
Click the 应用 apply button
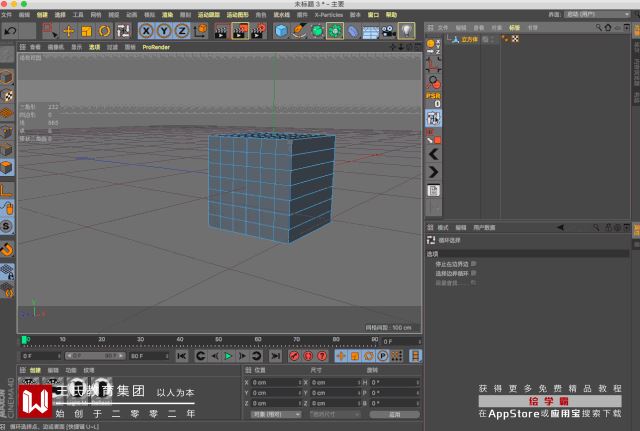(394, 413)
